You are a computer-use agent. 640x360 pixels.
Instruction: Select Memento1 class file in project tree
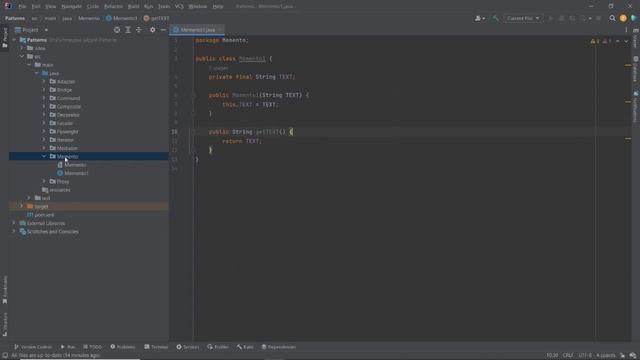tap(73, 173)
